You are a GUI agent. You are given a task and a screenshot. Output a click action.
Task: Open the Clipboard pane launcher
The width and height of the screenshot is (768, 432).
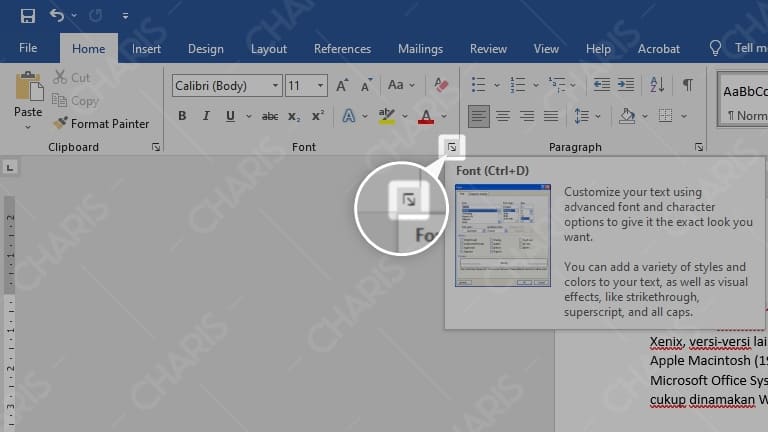pyautogui.click(x=156, y=147)
